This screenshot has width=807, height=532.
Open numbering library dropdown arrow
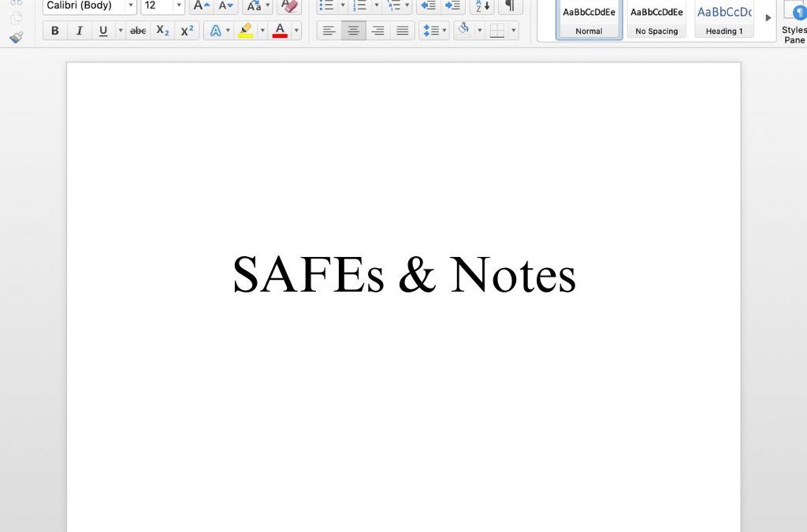point(376,6)
